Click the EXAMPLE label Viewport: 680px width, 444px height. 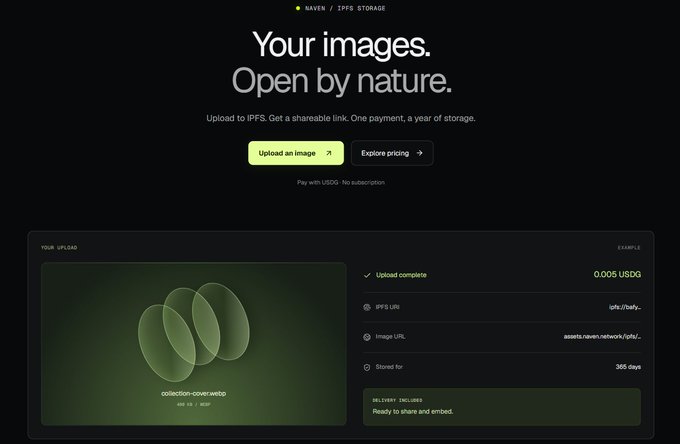pos(629,248)
